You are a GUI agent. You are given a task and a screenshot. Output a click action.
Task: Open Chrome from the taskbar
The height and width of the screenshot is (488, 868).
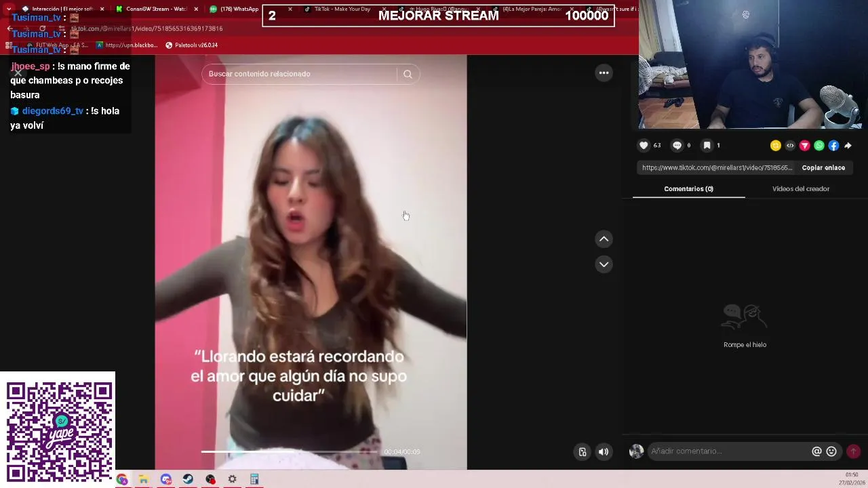[x=122, y=479]
